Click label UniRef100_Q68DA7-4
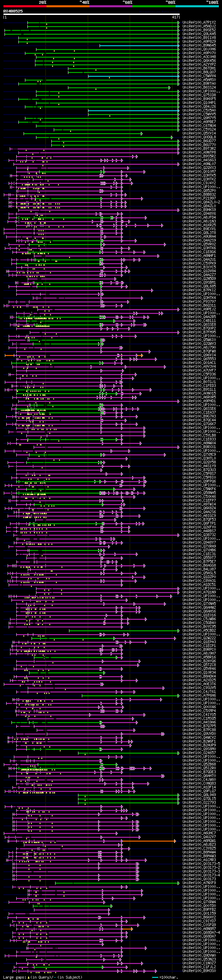Image resolution: width=222 pixels, height=980 pixels. (x=201, y=932)
